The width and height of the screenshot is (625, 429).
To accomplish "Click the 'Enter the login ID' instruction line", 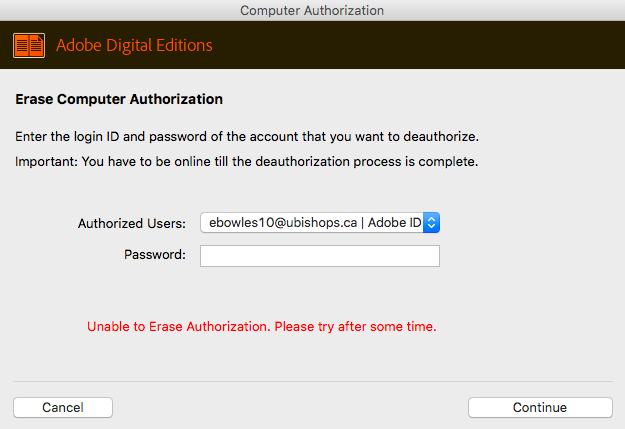I will [x=247, y=137].
